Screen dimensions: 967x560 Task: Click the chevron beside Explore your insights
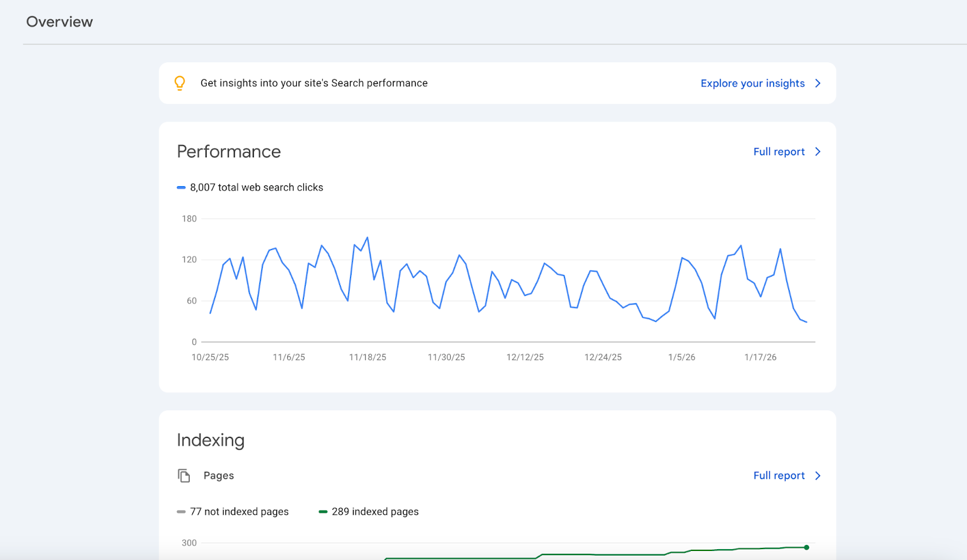point(818,83)
